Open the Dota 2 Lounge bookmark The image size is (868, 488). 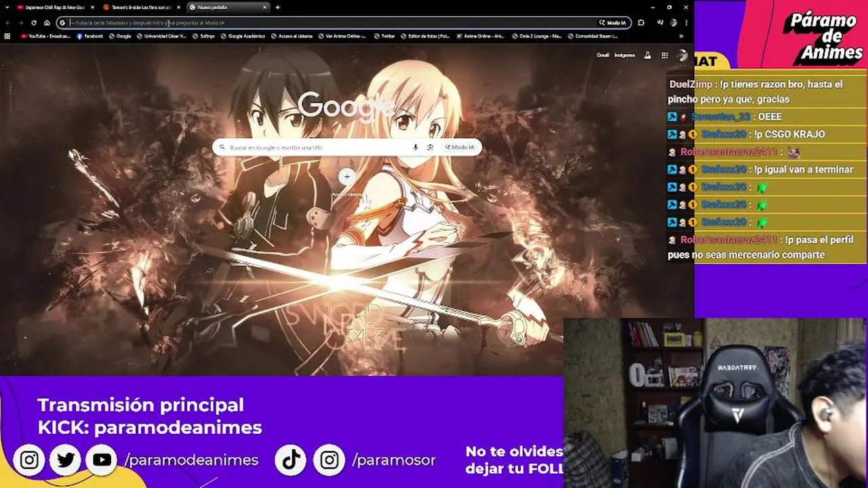(536, 36)
